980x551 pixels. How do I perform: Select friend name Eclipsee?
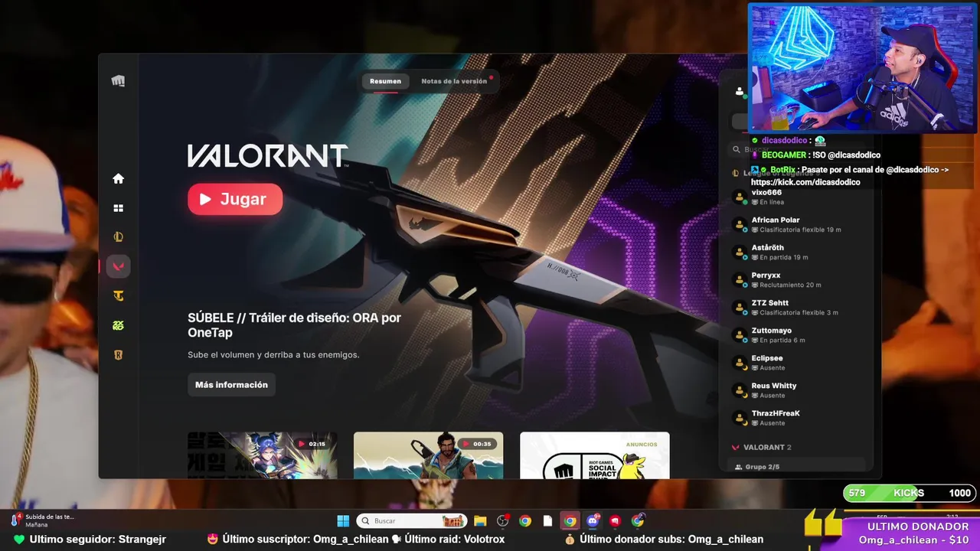point(767,357)
